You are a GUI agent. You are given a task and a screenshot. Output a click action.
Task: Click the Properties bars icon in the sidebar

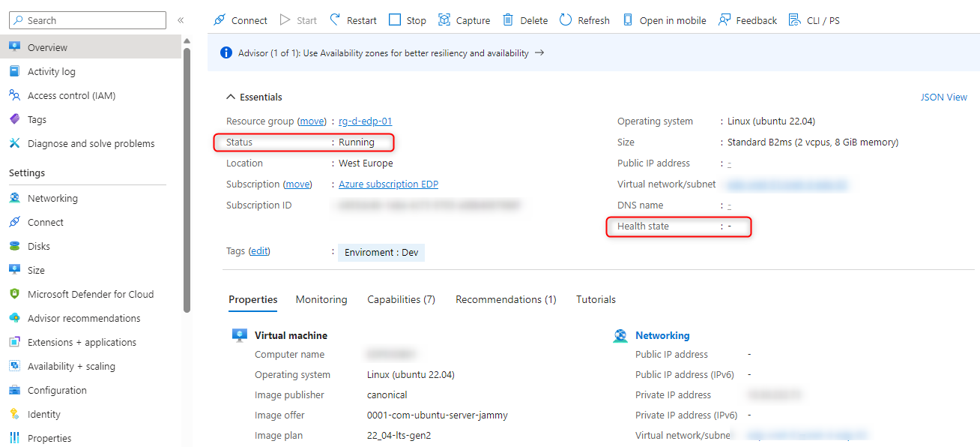point(14,438)
